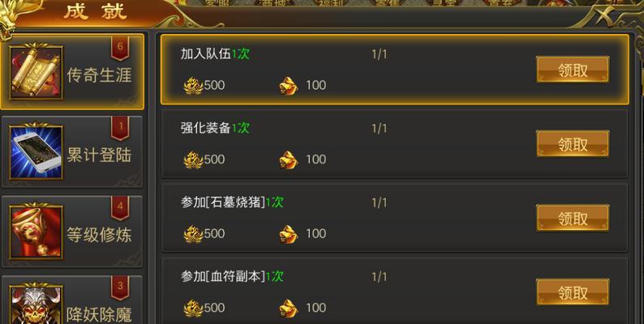Click the gold ingot icon in 石墓烧猪 row
The height and width of the screenshot is (324, 644).
288,234
